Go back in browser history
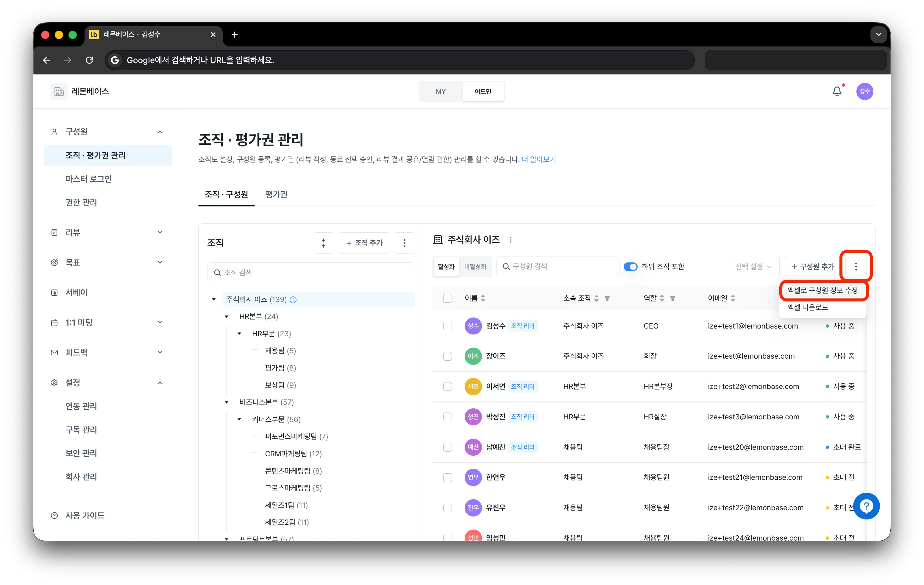This screenshot has width=924, height=585. coord(46,60)
